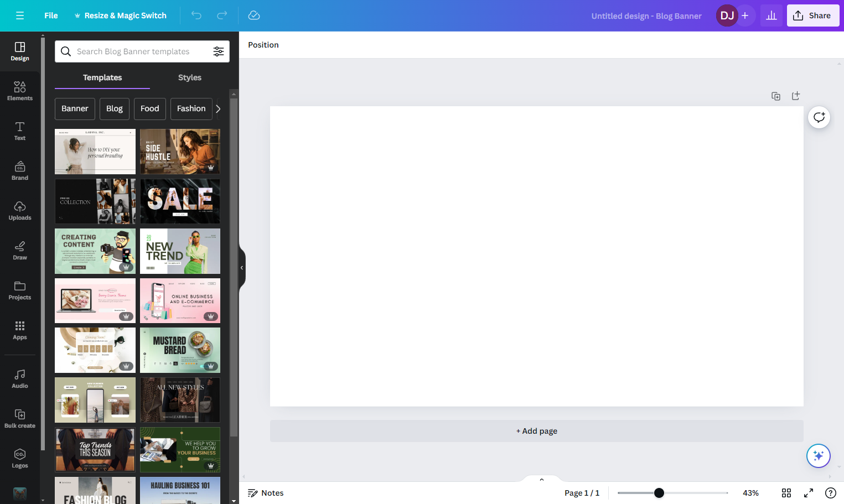Add a new page with the canvas icon
This screenshot has width=844, height=504.
(x=796, y=96)
